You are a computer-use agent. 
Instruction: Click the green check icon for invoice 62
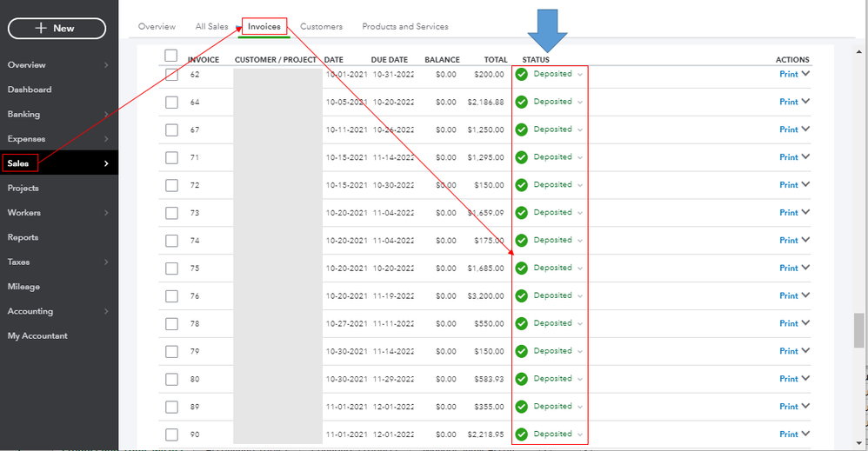coord(522,74)
